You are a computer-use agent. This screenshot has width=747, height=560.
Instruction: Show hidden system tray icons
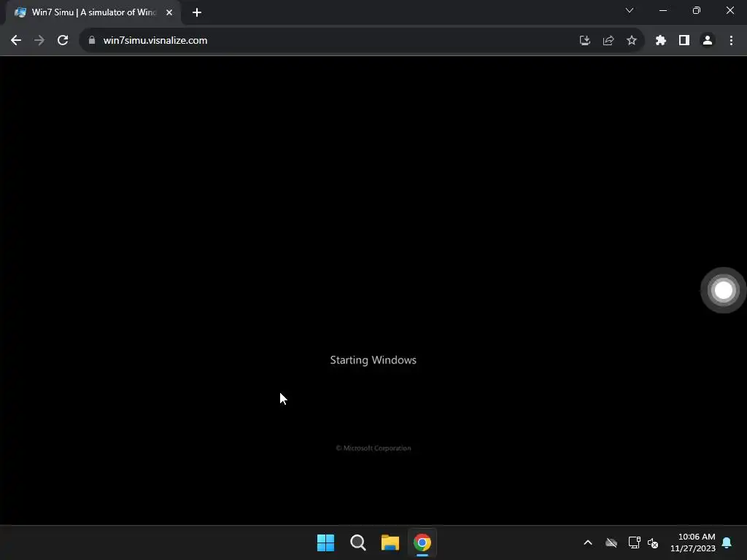pyautogui.click(x=588, y=542)
